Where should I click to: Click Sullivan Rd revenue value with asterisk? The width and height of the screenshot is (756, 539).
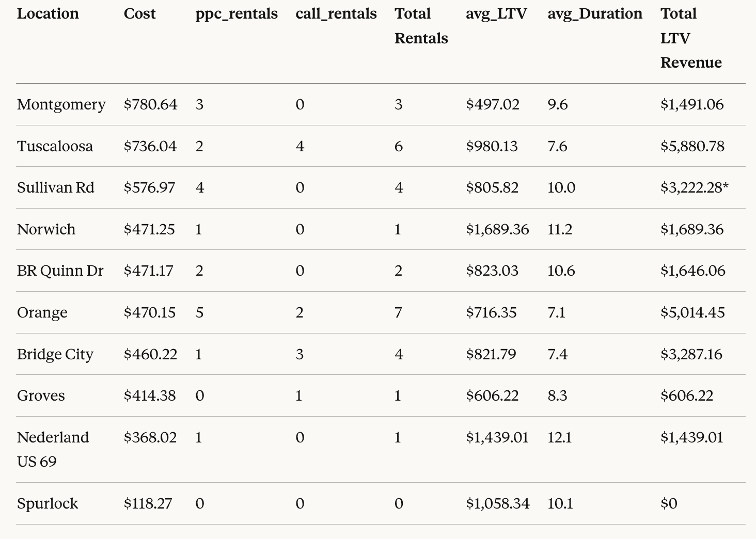[694, 187]
